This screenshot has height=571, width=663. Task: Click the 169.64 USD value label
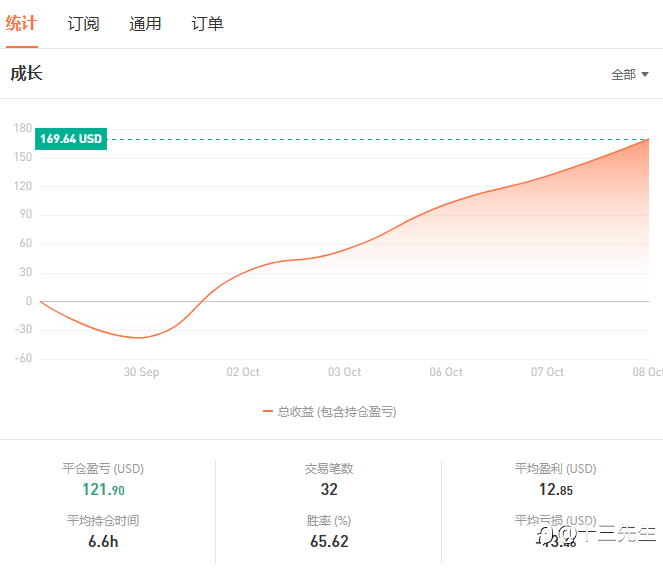(x=71, y=139)
